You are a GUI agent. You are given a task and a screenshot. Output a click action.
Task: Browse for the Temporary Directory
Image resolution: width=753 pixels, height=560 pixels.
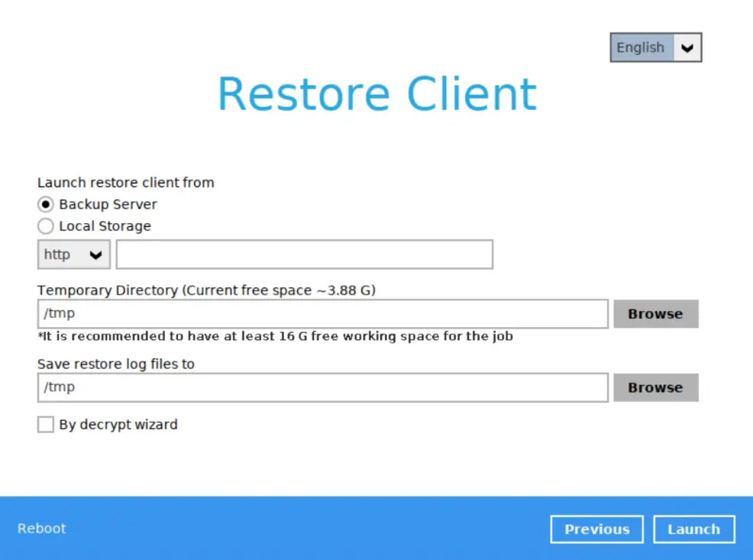pyautogui.click(x=655, y=313)
